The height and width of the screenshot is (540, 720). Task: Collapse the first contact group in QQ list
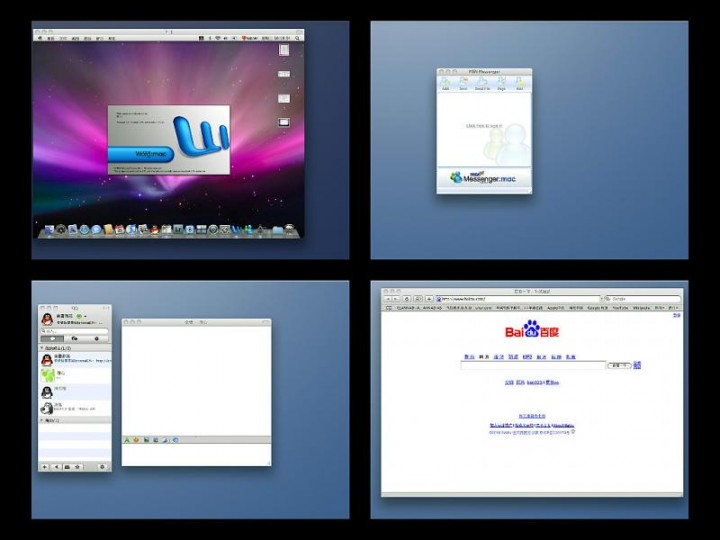click(x=41, y=348)
